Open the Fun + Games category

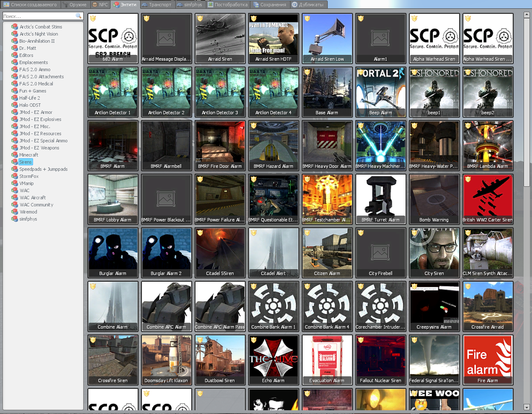click(33, 91)
